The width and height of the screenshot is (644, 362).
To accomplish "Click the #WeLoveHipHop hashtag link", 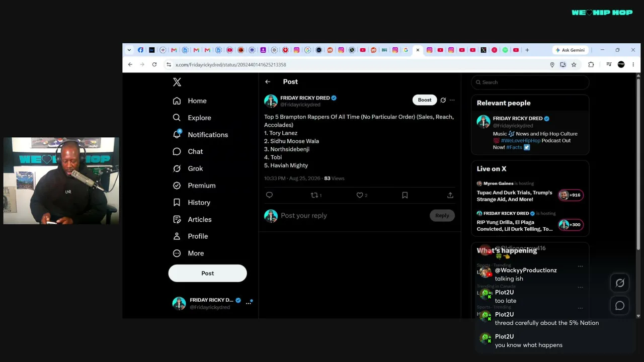I will pyautogui.click(x=520, y=141).
